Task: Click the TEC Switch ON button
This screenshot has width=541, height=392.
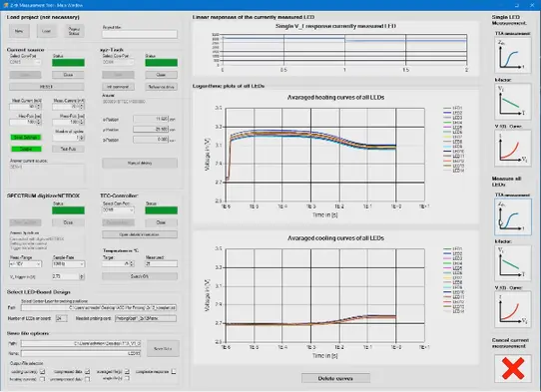Action: 140,276
